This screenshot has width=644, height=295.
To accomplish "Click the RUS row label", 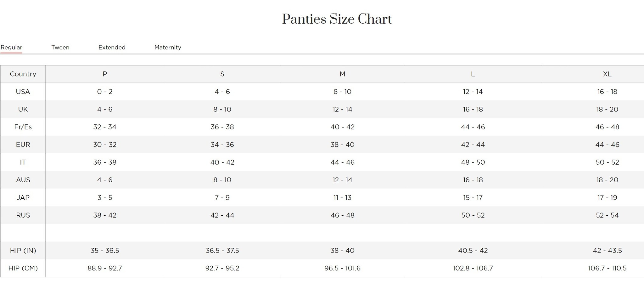I will (x=23, y=215).
